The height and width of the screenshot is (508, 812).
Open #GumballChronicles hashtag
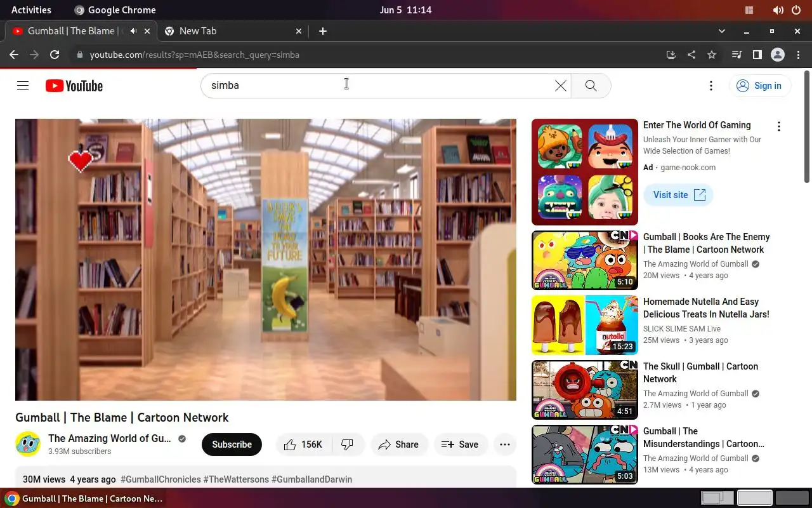point(160,479)
